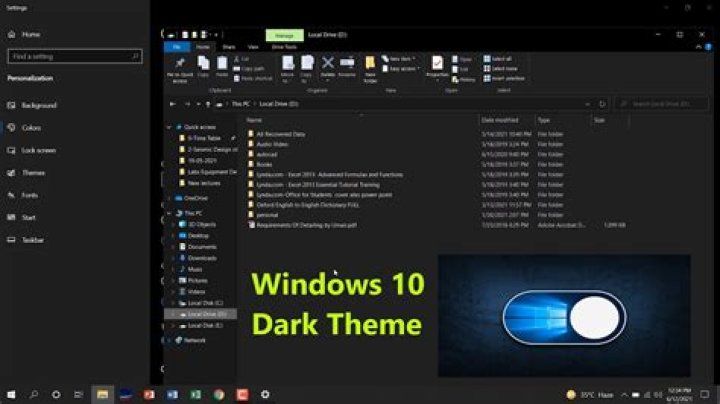Select the Books folder

[264, 164]
